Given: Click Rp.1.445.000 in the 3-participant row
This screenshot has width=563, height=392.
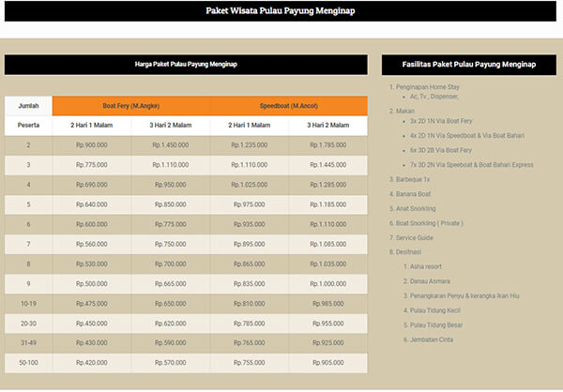Looking at the screenshot, I should pos(328,165).
